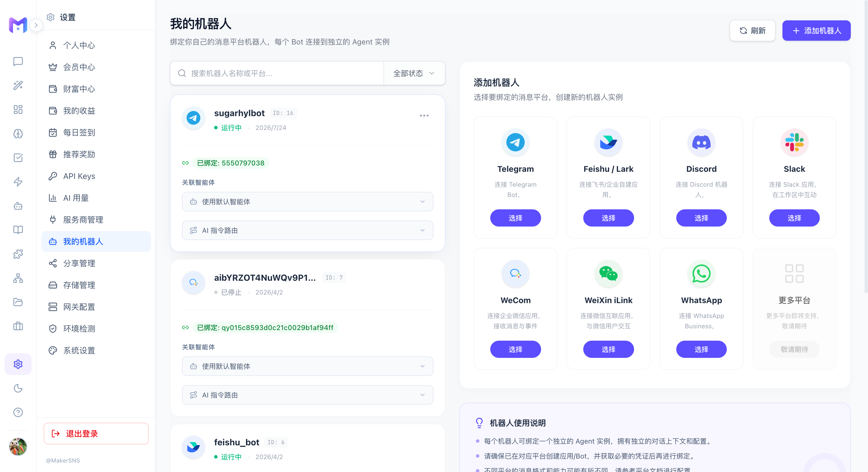868x472 pixels.
Task: Click the Feishu / Lark platform icon
Action: click(609, 143)
